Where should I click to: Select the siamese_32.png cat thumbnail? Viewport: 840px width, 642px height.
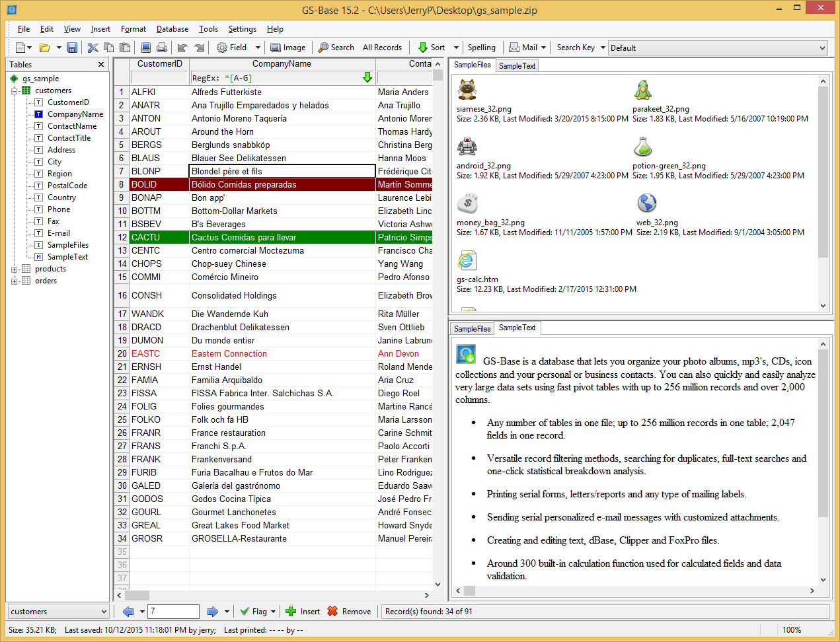point(467,90)
